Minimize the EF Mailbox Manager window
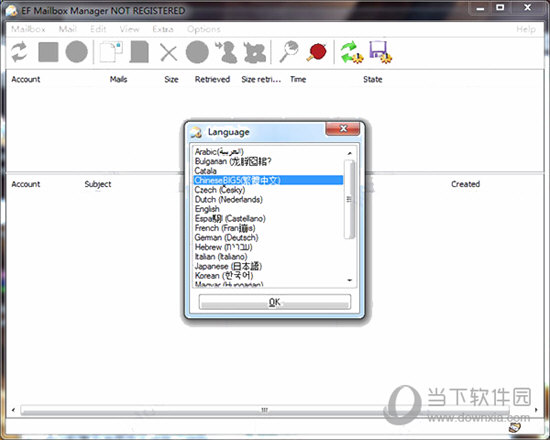Viewport: 550px width, 440px height. pos(480,8)
